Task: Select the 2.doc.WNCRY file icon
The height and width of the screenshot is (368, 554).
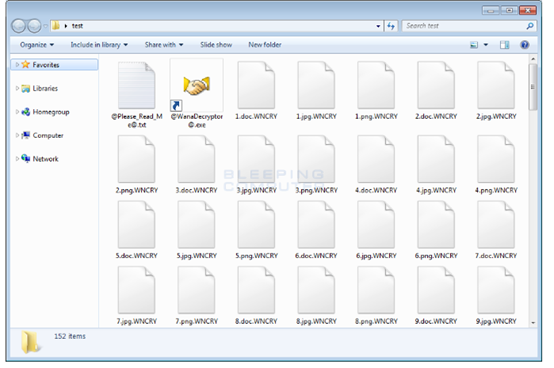Action: [436, 85]
